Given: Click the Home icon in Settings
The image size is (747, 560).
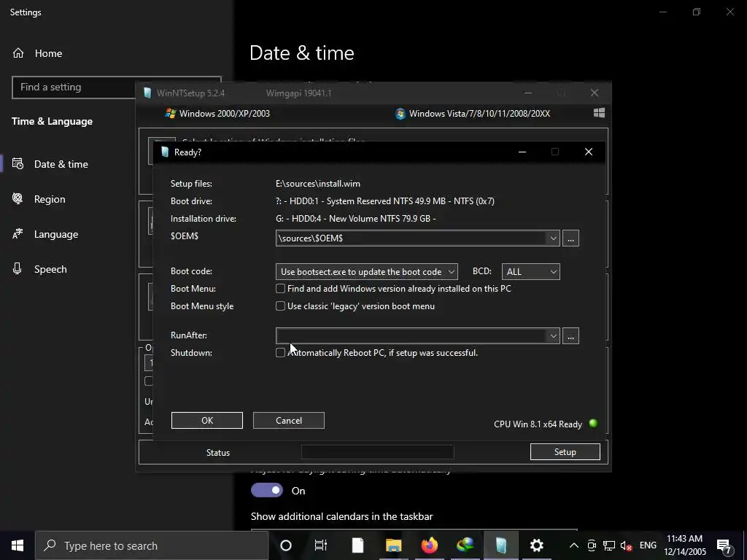Looking at the screenshot, I should pos(18,52).
